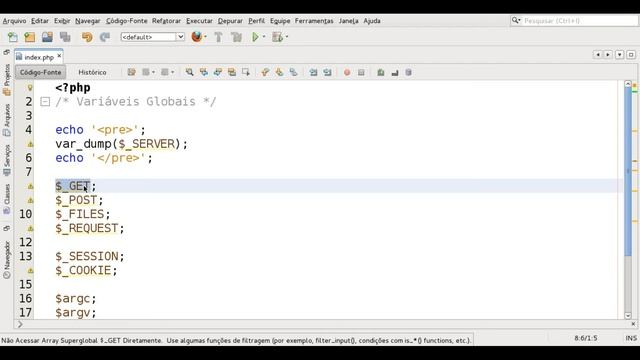Click the Shift Line Left icon
Screen dimensions: 640x360
pyautogui.click(x=313, y=72)
